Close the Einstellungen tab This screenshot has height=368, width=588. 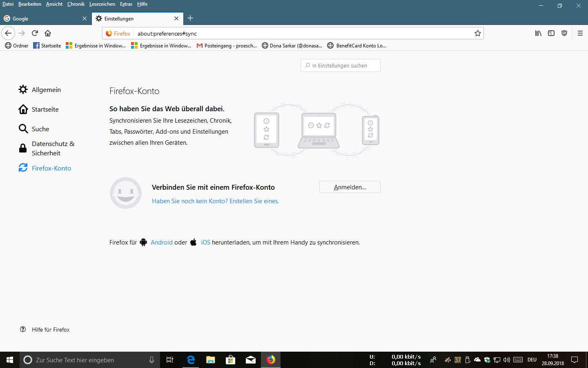176,18
